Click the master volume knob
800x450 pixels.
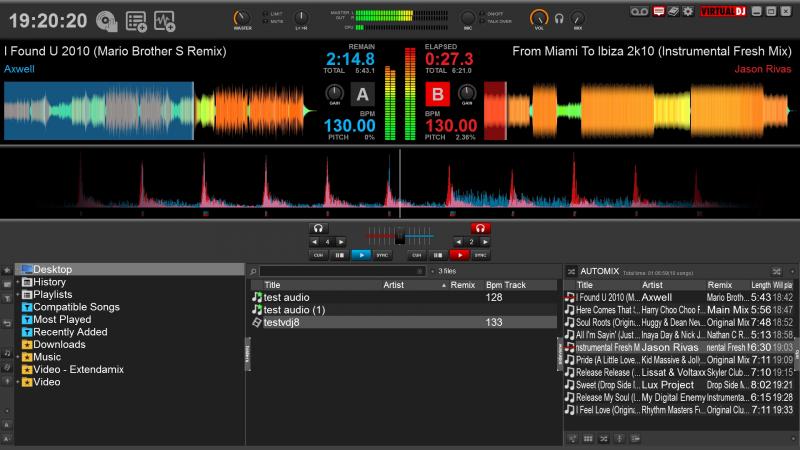click(241, 18)
